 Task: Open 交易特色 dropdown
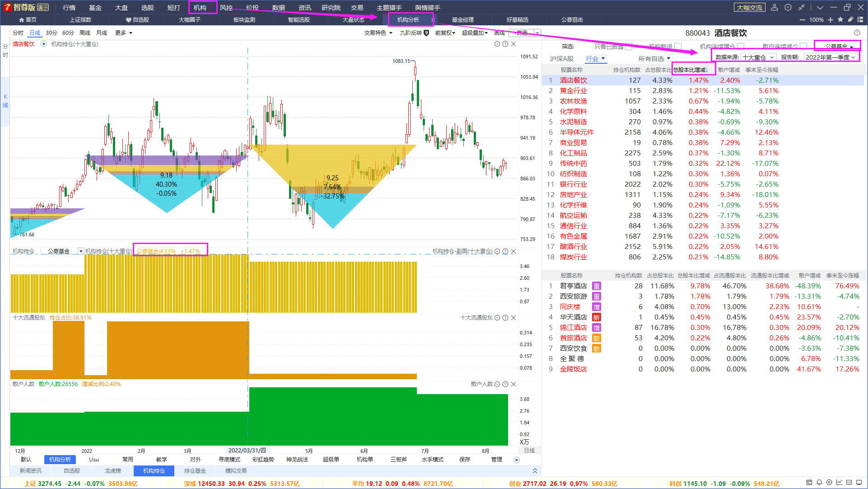[x=378, y=33]
